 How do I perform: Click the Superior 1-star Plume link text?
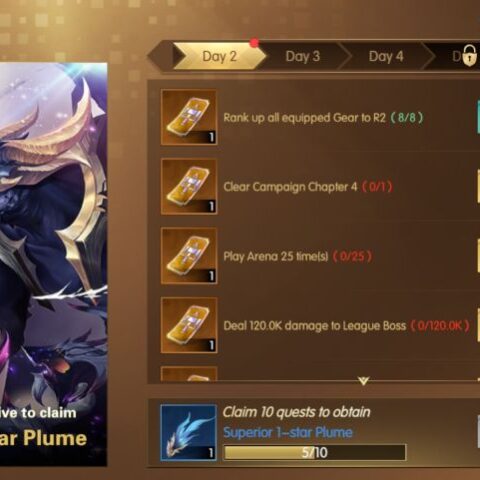(288, 432)
